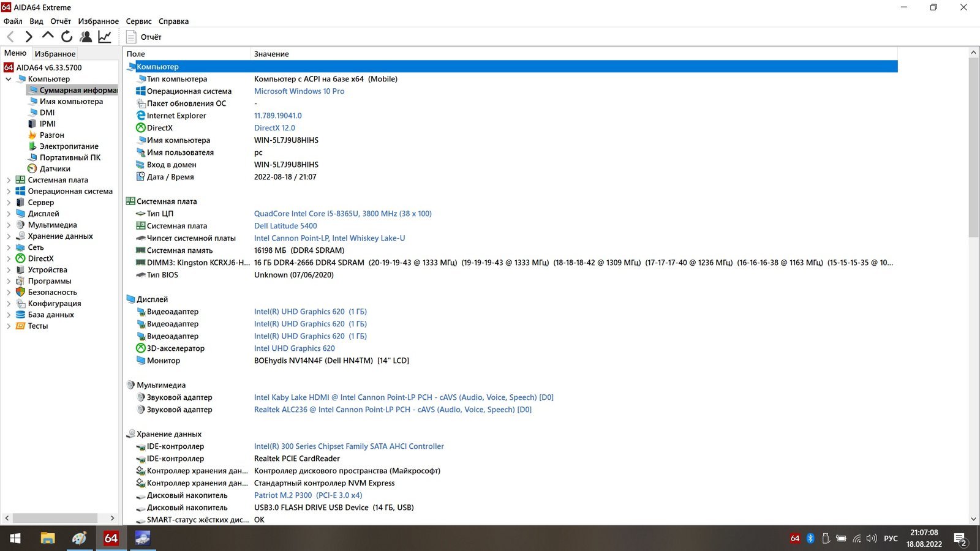
Task: Open the graph chart toolbar icon
Action: tap(105, 37)
